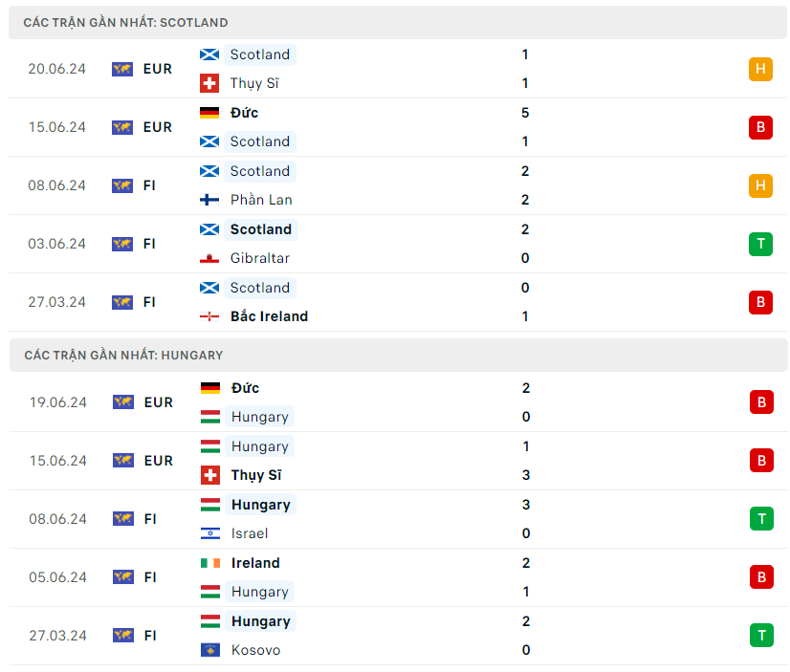
Task: Select the Kosovo team name
Action: click(255, 650)
